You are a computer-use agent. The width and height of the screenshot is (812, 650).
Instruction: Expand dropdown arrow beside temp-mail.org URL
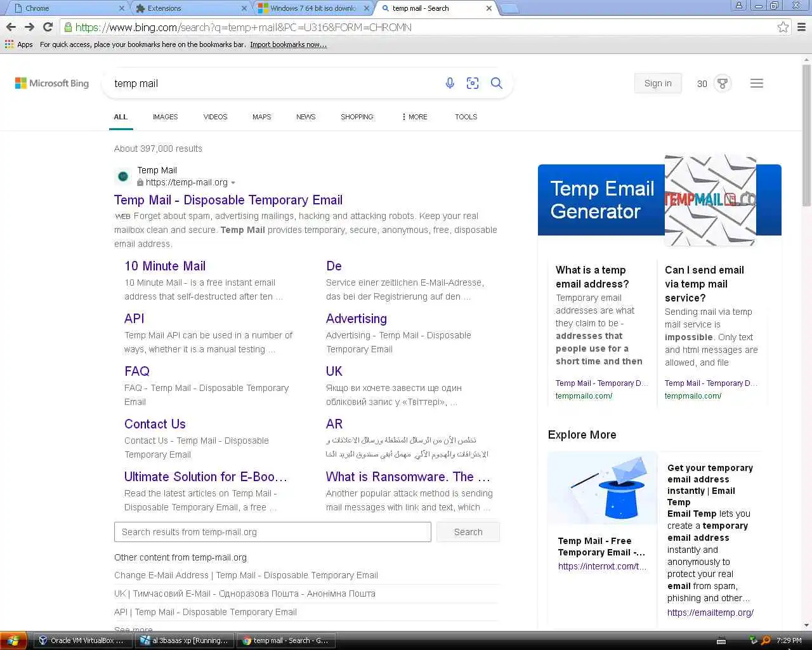[233, 183]
